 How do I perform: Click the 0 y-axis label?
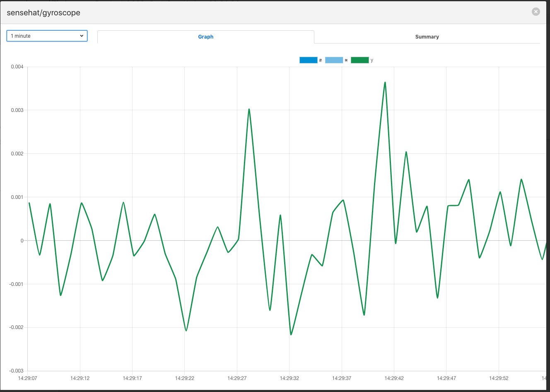[x=22, y=241]
